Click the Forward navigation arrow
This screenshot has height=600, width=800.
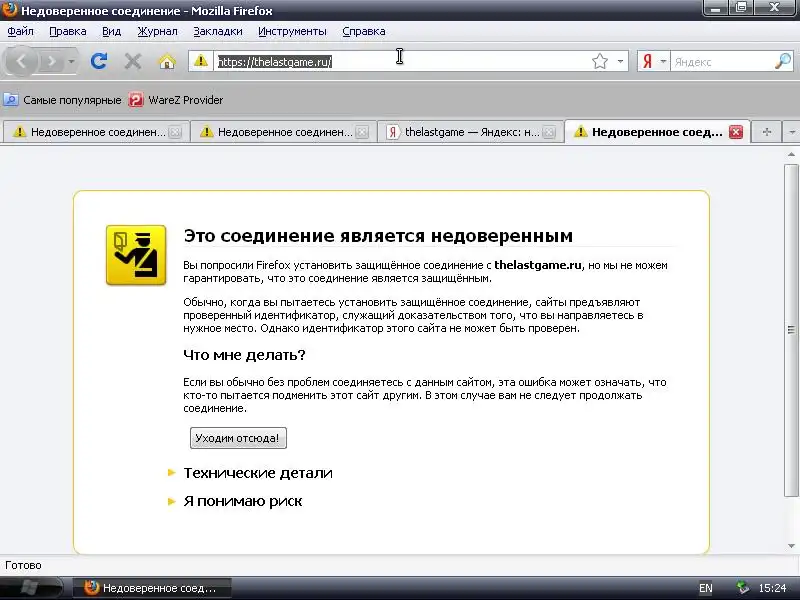click(x=51, y=62)
